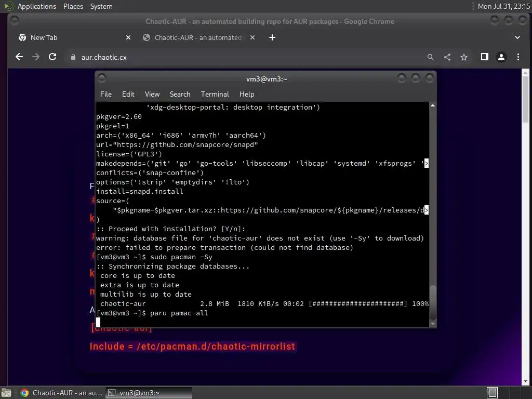Screen dimensions: 532x399
Task: Expand the Chrome tab search chevron
Action: point(517,37)
